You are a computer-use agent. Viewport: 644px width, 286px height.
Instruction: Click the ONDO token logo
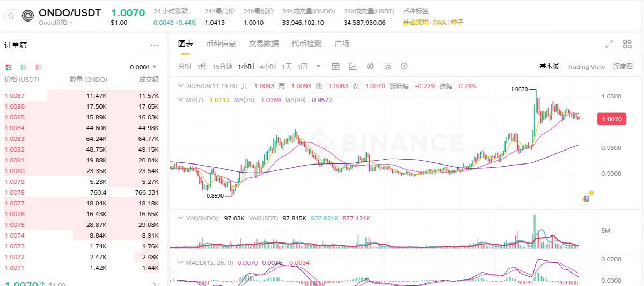[x=28, y=16]
